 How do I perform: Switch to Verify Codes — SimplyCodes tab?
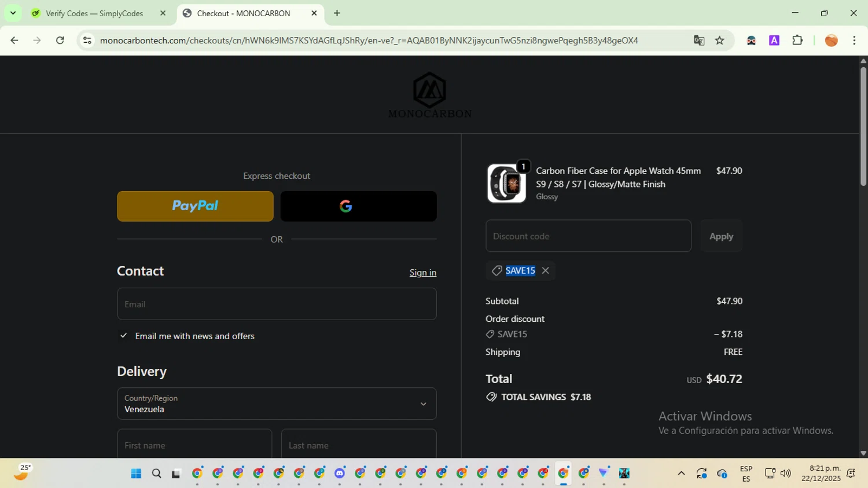click(x=94, y=13)
